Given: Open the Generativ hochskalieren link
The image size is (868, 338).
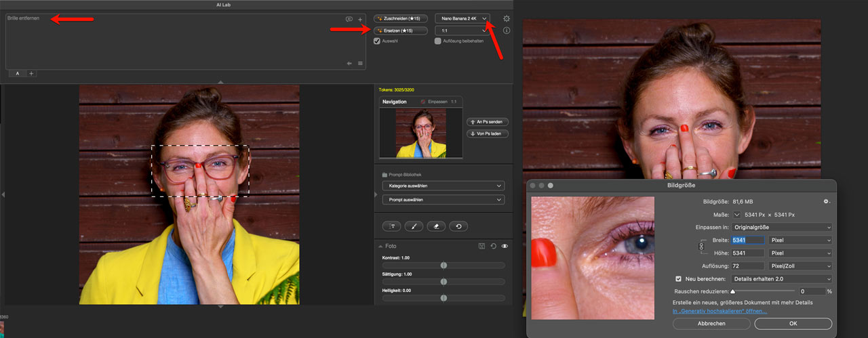Looking at the screenshot, I should coord(719,311).
